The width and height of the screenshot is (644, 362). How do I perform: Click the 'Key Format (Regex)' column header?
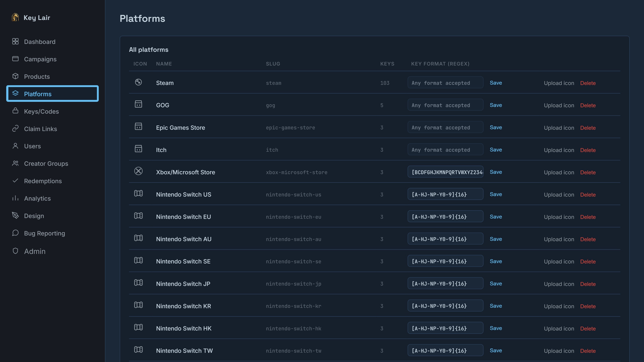point(440,64)
